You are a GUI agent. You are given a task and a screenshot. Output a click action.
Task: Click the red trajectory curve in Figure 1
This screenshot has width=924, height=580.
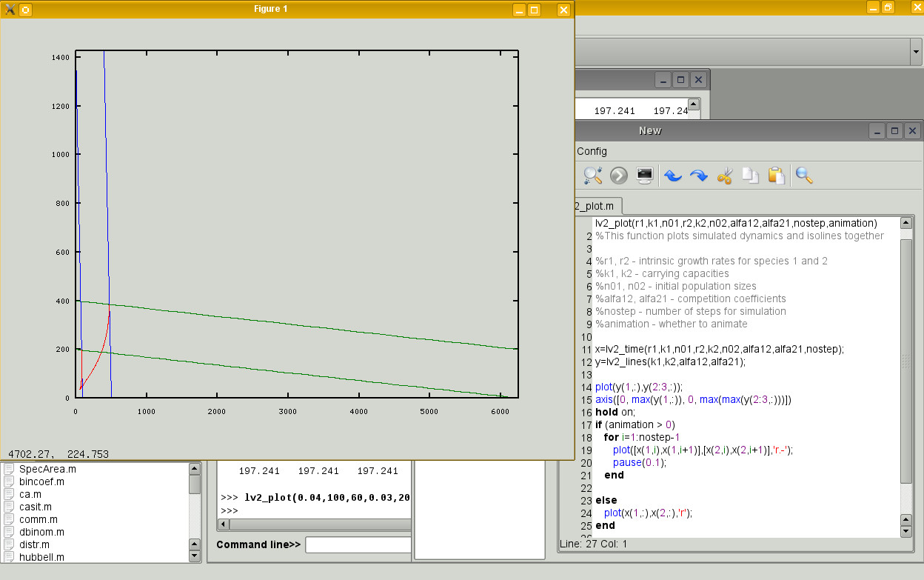[99, 357]
